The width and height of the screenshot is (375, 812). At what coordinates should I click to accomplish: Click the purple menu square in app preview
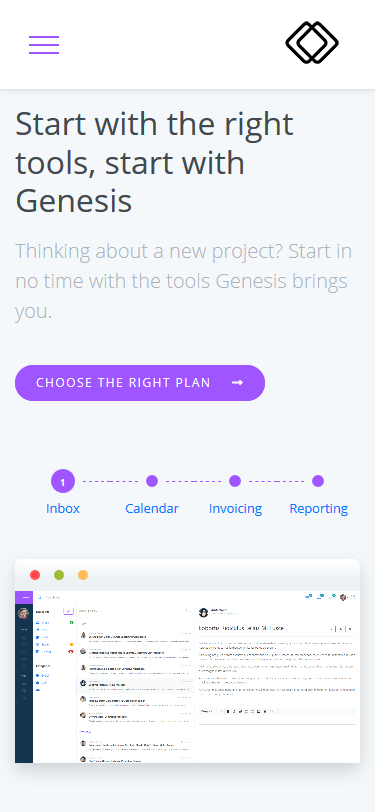click(x=24, y=597)
